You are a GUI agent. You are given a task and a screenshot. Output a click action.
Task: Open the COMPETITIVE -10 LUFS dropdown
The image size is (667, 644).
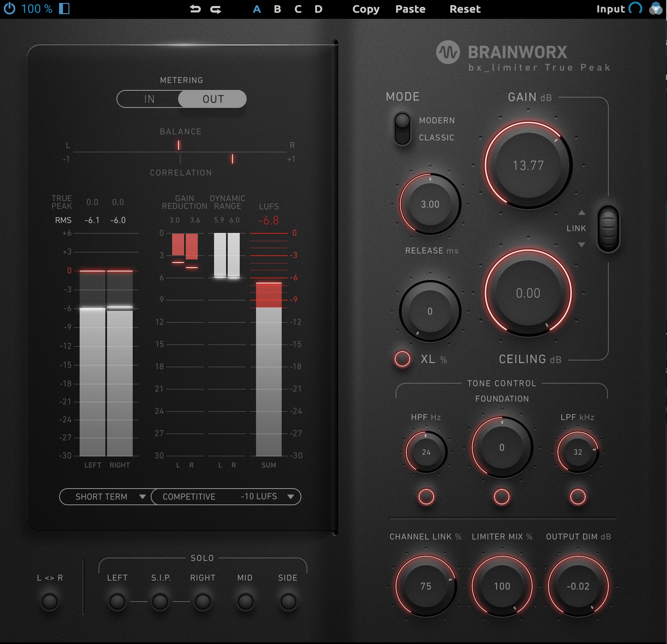226,497
